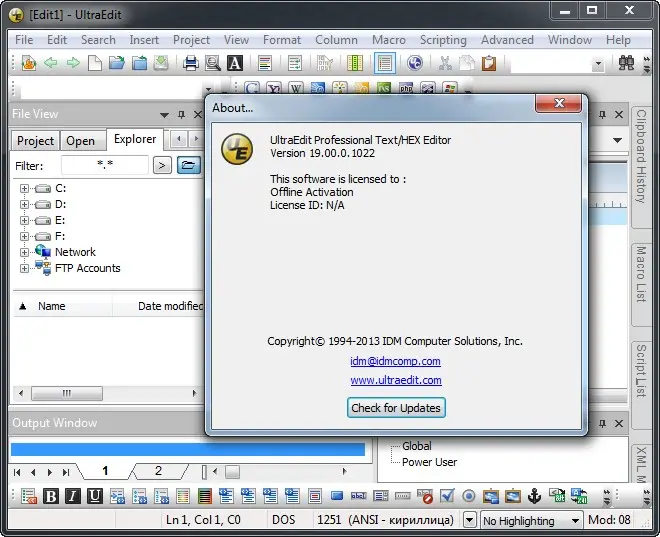Click the Ln 1, Col 1, C0 status entry
The height and width of the screenshot is (537, 660).
[x=203, y=520]
